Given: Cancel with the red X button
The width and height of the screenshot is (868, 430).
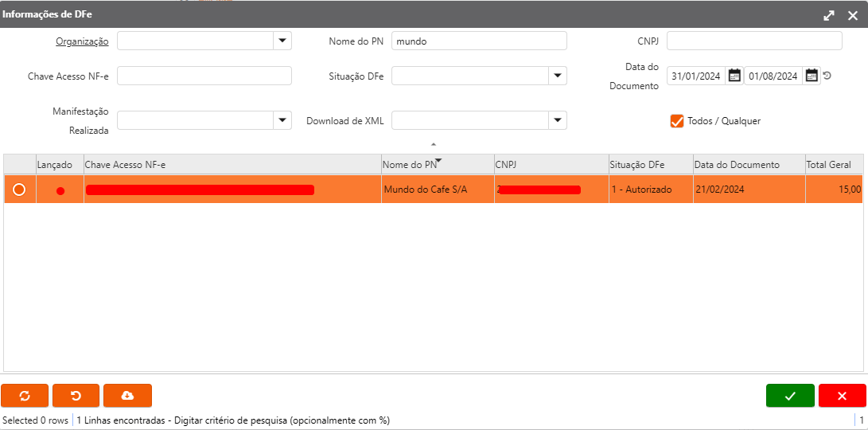Looking at the screenshot, I should [842, 396].
